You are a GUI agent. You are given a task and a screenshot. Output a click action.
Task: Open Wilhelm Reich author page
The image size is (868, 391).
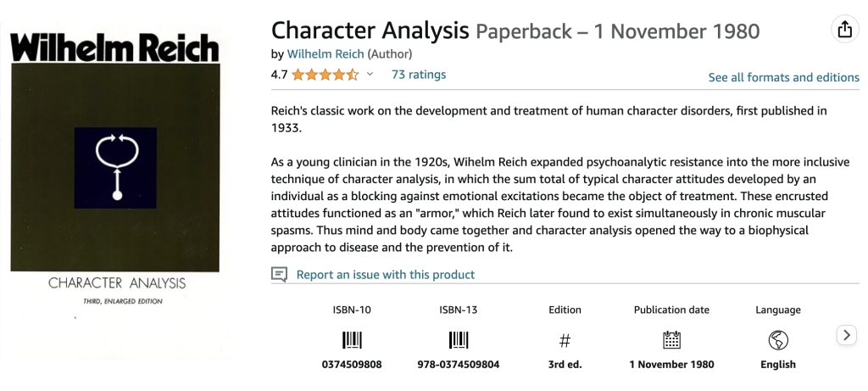pyautogui.click(x=327, y=53)
